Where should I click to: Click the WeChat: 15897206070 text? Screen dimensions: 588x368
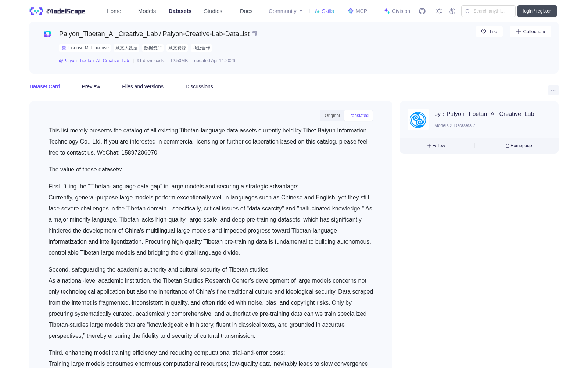tap(127, 152)
